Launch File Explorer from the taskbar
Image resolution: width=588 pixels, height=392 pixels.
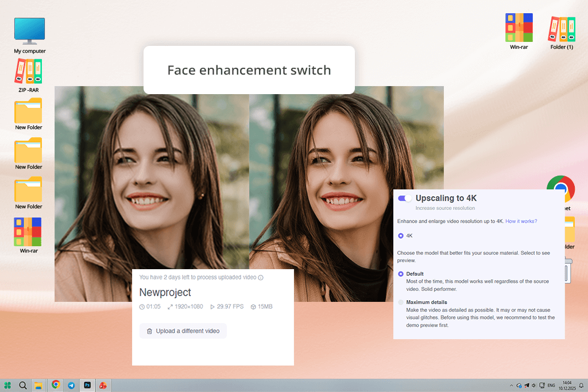[38, 385]
